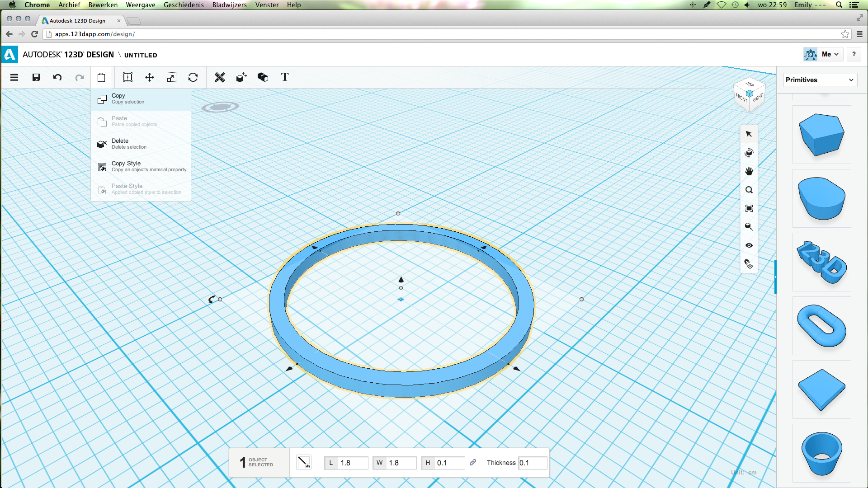Click the UNTITLED project name

141,55
